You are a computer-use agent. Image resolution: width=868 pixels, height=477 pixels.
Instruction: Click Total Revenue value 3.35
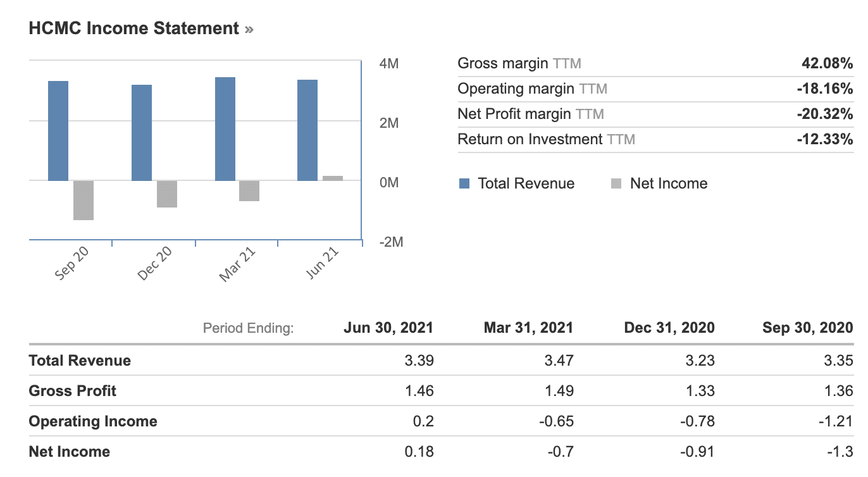coord(838,361)
